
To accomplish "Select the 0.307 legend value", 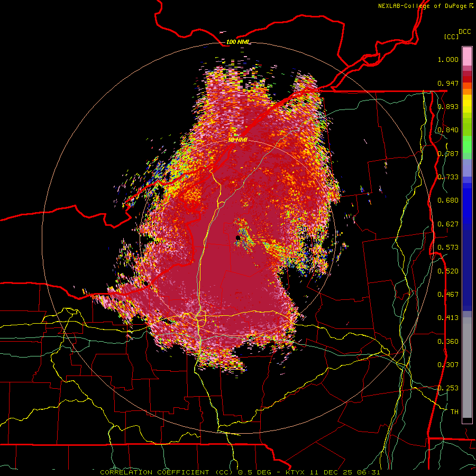I will tap(448, 365).
